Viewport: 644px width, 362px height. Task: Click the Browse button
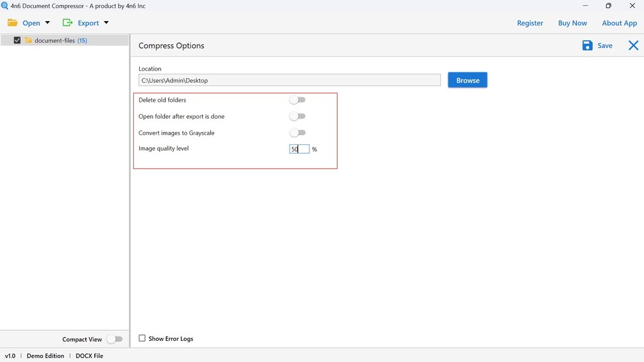pos(468,80)
